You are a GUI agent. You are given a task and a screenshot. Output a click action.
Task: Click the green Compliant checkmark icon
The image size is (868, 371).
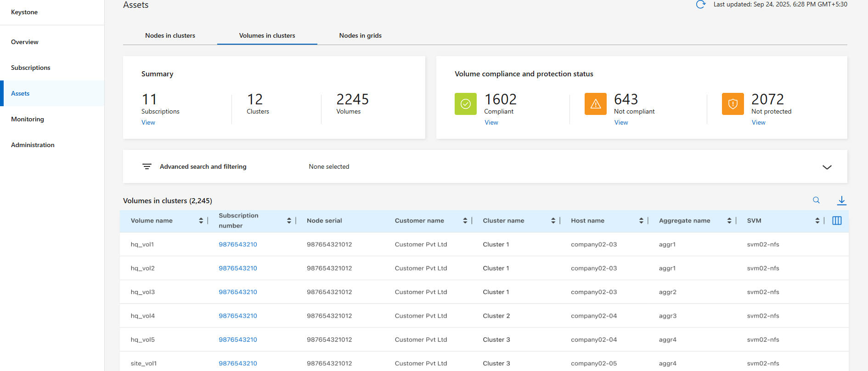coord(465,104)
